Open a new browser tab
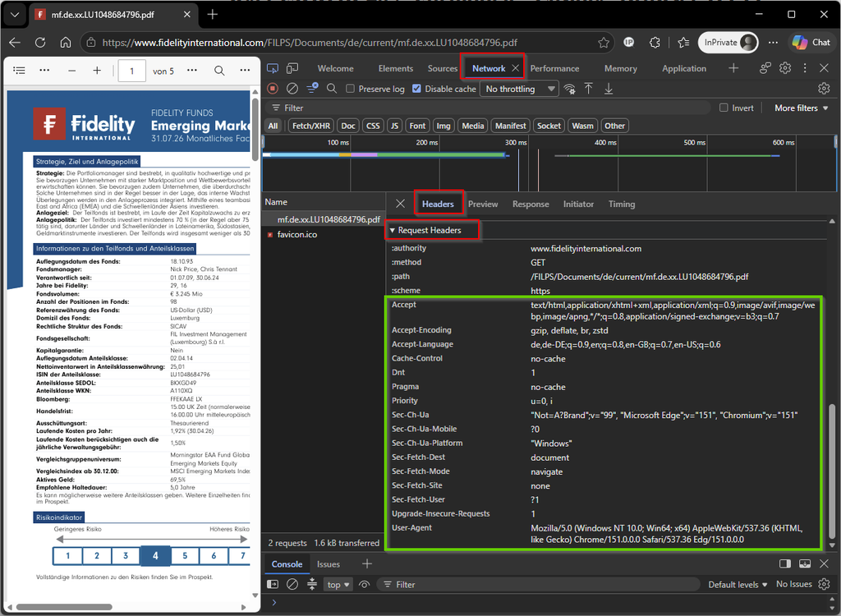Screen dimensions: 841x616 [x=213, y=15]
